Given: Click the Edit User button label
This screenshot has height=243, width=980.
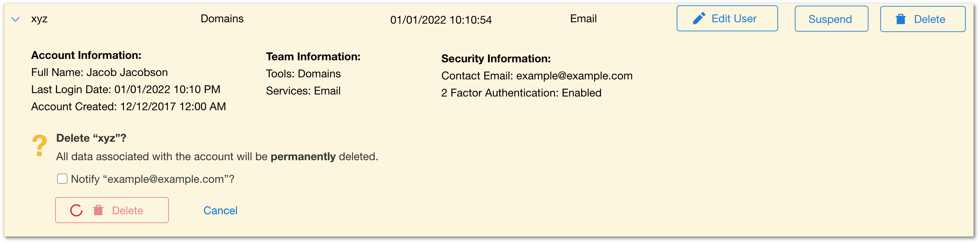Looking at the screenshot, I should point(734,18).
